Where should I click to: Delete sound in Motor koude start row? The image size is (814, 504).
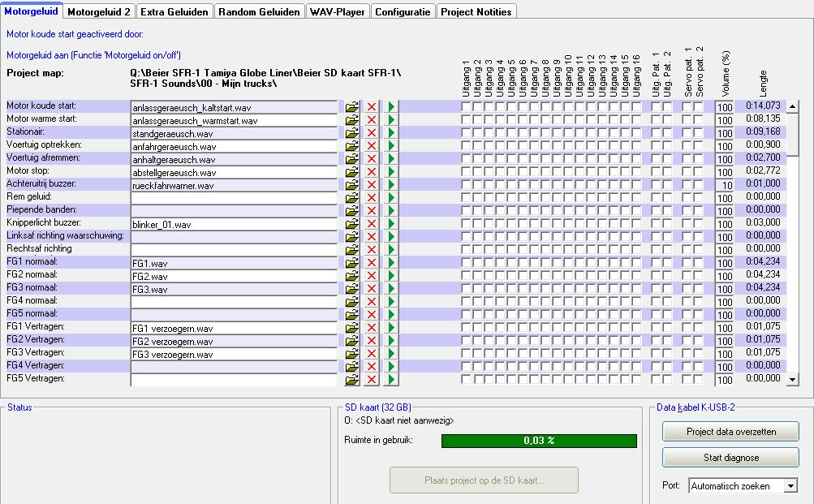coord(371,107)
